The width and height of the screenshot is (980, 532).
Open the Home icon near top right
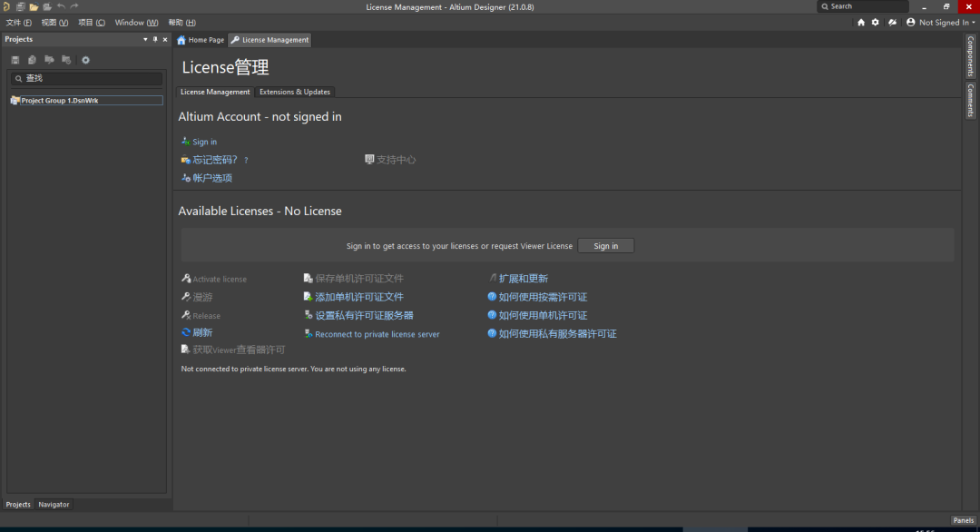pos(860,22)
